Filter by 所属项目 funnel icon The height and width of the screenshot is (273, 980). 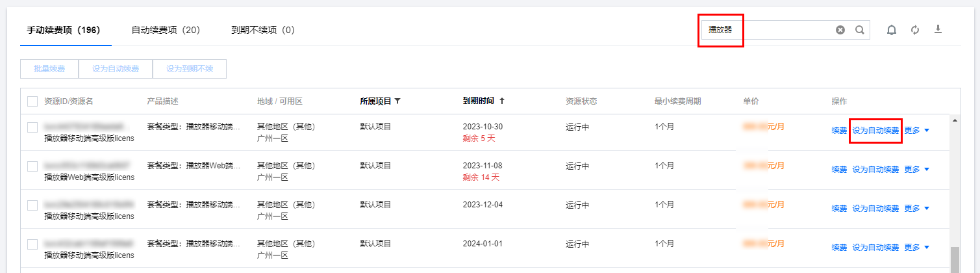click(x=397, y=101)
